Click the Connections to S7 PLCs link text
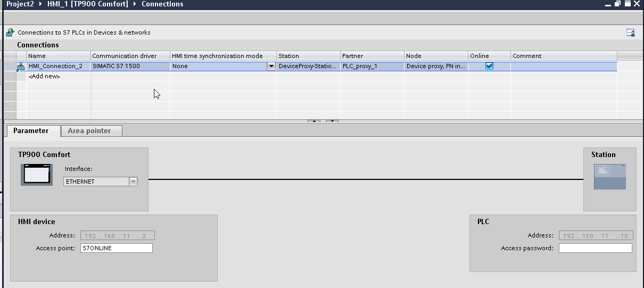The height and width of the screenshot is (288, 644). pos(84,32)
